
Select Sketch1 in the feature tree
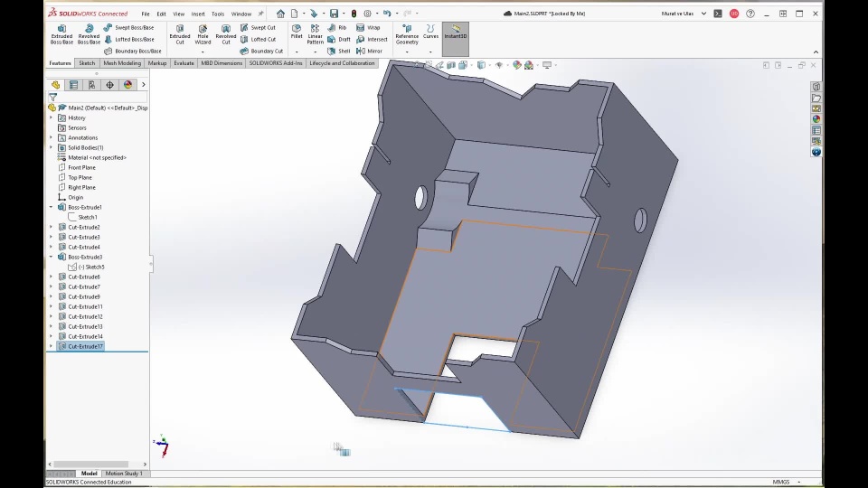pyautogui.click(x=88, y=217)
